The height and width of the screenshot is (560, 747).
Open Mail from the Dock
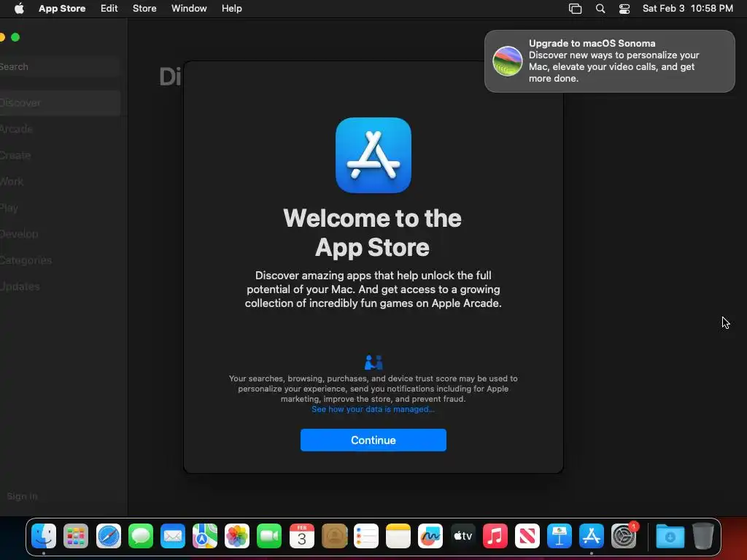(x=172, y=536)
